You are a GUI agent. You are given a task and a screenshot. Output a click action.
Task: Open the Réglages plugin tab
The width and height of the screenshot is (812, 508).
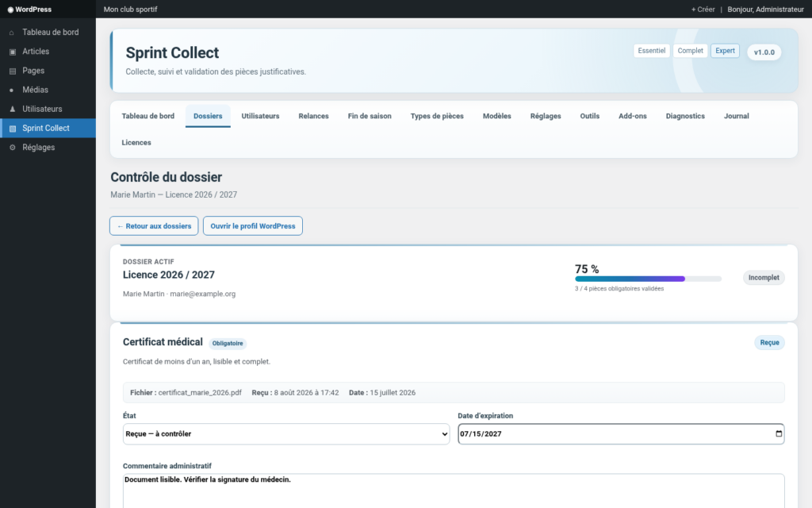coord(546,116)
